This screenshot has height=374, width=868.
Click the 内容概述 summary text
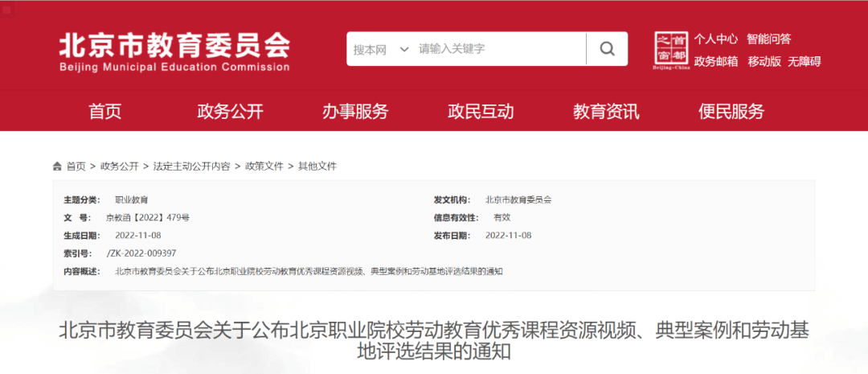pyautogui.click(x=309, y=272)
